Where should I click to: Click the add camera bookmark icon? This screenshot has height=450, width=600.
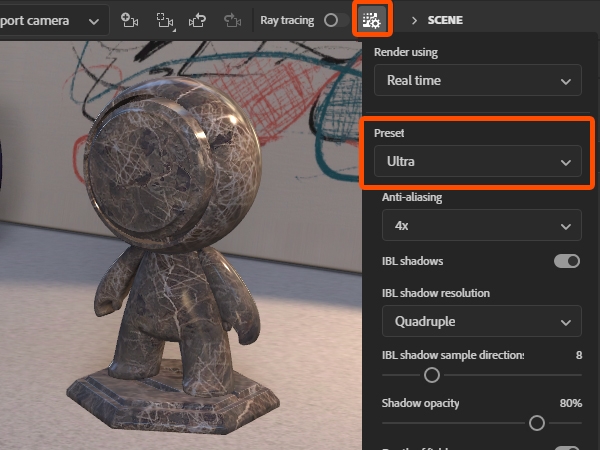pos(129,20)
